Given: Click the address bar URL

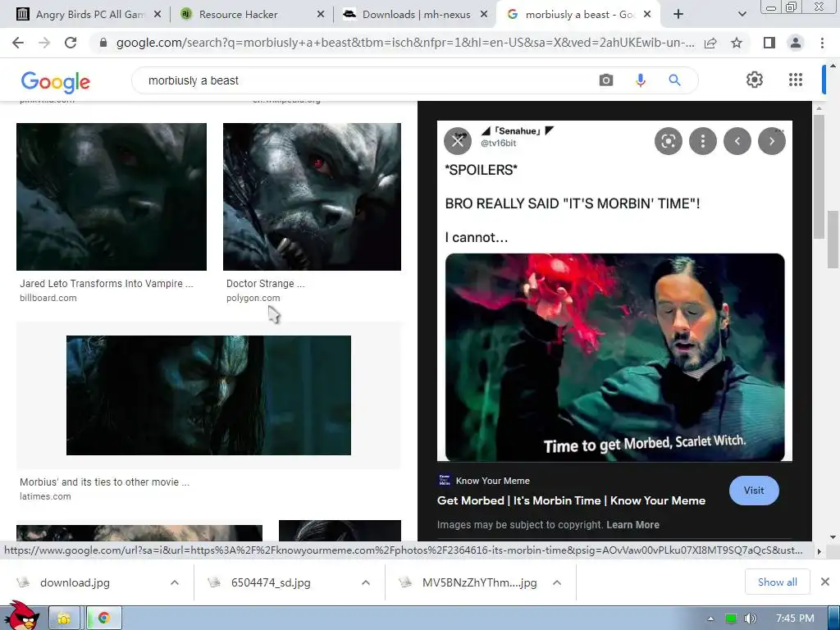Looking at the screenshot, I should pos(405,43).
